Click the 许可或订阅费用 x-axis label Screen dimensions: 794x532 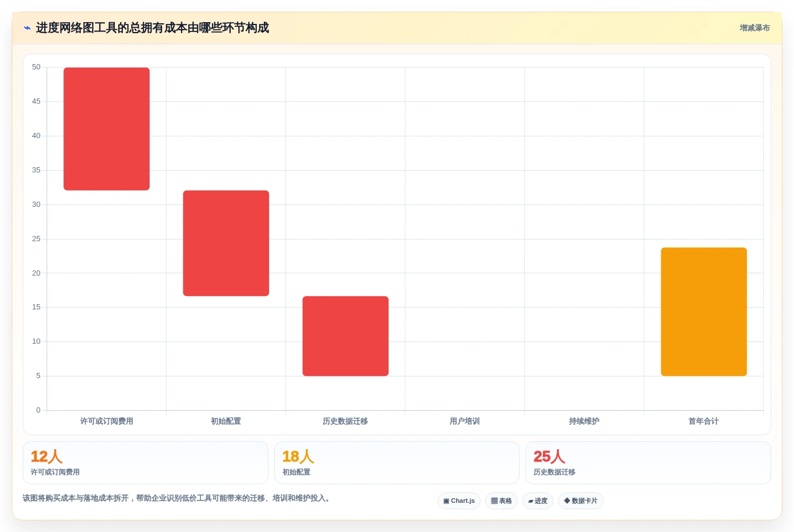tap(107, 421)
